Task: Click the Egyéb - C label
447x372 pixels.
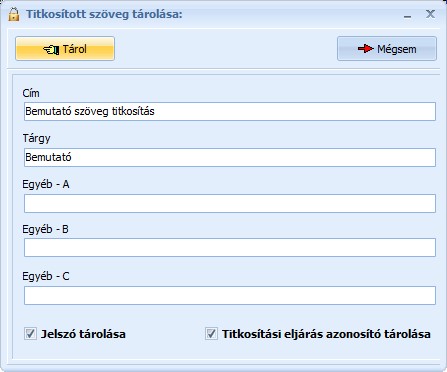Action: click(46, 276)
